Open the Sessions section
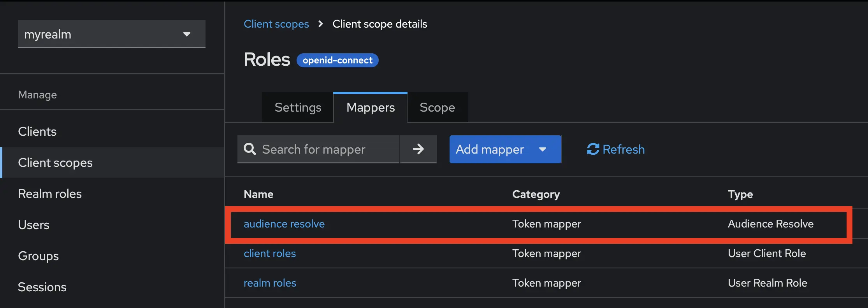Screen dimensions: 868x308 pyautogui.click(x=42, y=287)
